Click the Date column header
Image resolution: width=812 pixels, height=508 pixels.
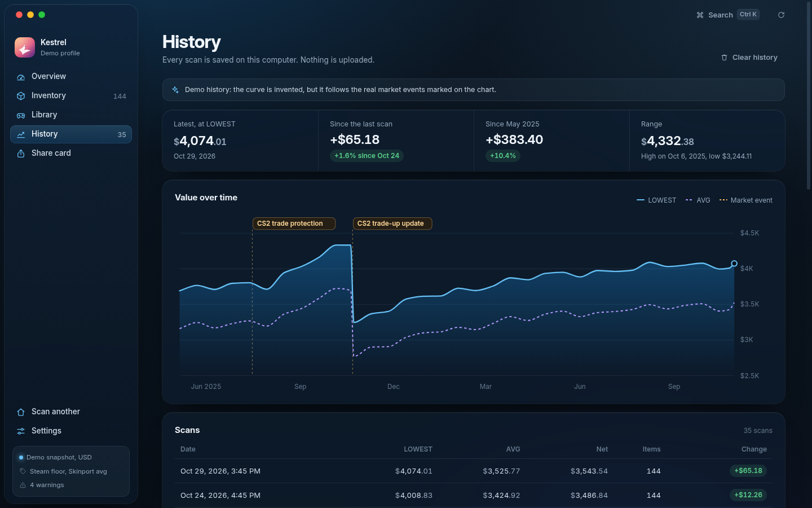pyautogui.click(x=188, y=449)
